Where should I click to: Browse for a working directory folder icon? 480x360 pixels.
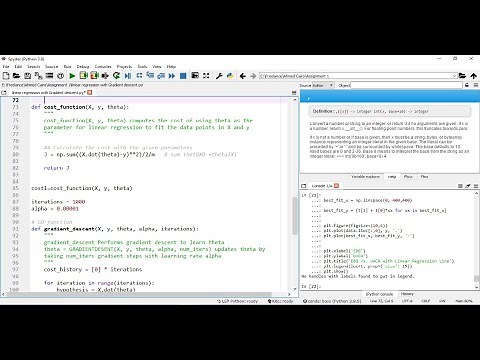point(462,76)
